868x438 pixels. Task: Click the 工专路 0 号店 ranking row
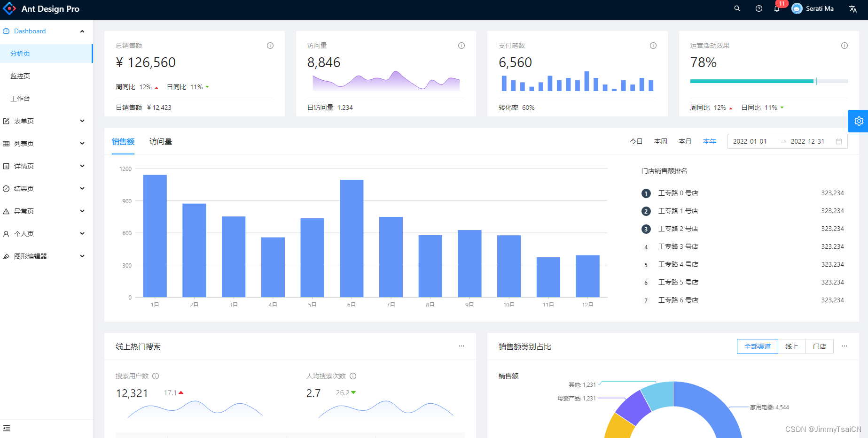coord(743,193)
